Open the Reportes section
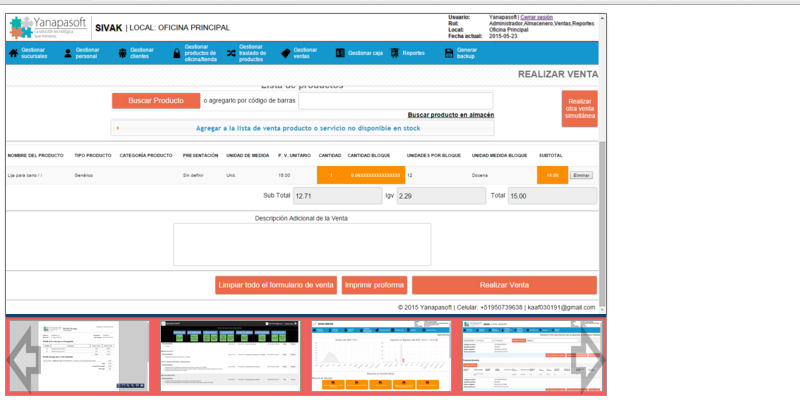 click(x=408, y=52)
